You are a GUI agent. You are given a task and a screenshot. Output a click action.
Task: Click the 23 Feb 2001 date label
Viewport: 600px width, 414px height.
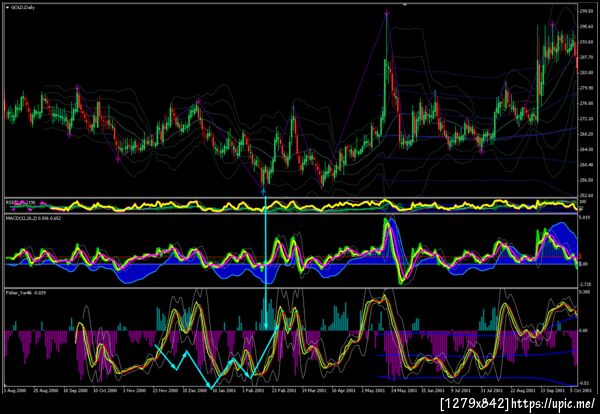(x=285, y=390)
